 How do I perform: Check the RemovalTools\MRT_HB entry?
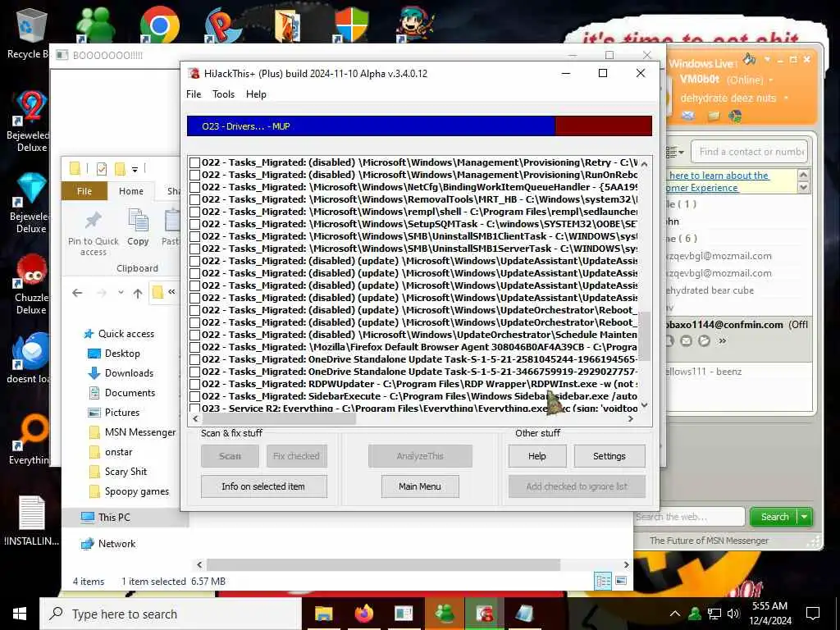click(195, 200)
